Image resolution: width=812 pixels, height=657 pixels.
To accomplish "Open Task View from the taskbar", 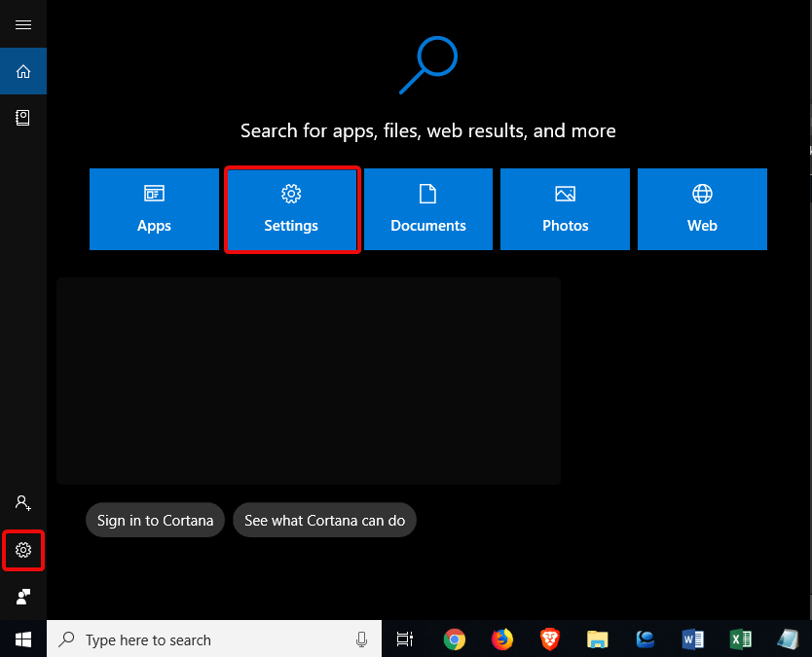I will point(404,639).
